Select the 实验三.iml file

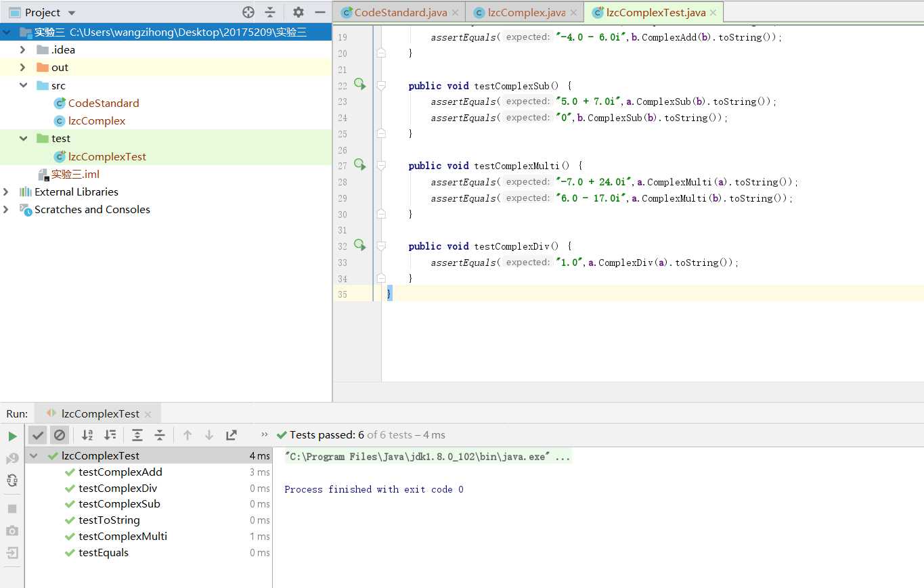pos(75,174)
